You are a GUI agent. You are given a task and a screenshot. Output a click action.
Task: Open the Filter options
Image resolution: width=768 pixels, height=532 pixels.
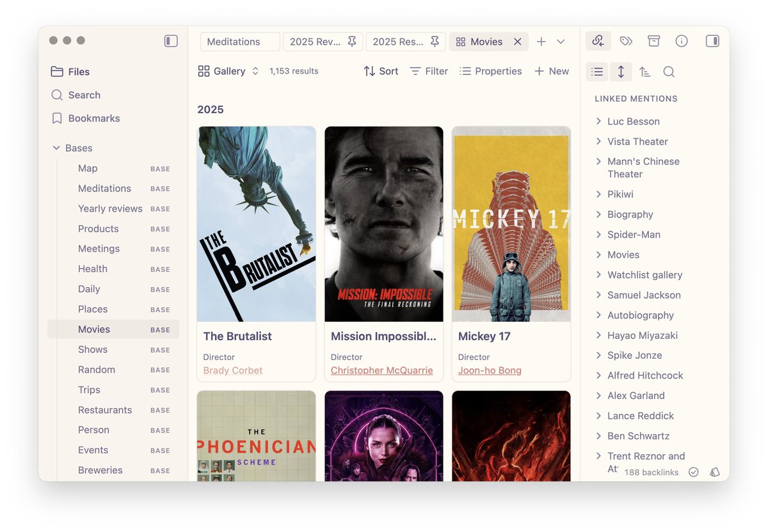coord(429,71)
